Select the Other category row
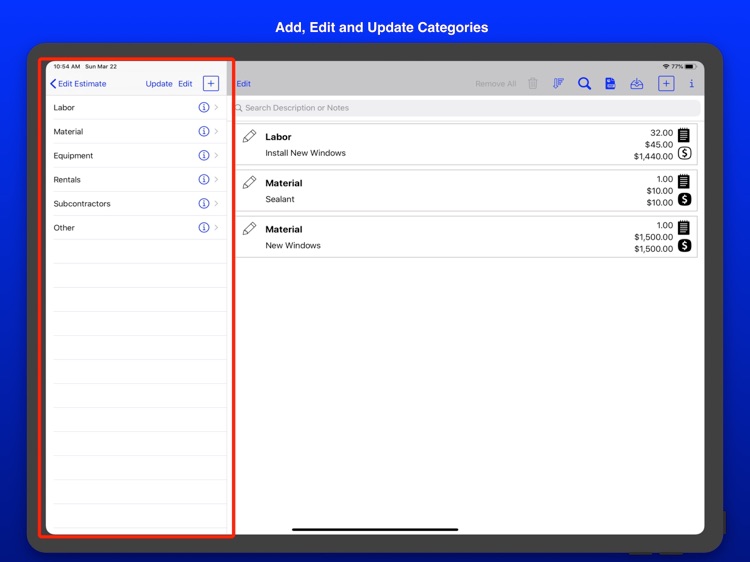Image resolution: width=750 pixels, height=562 pixels. (137, 227)
